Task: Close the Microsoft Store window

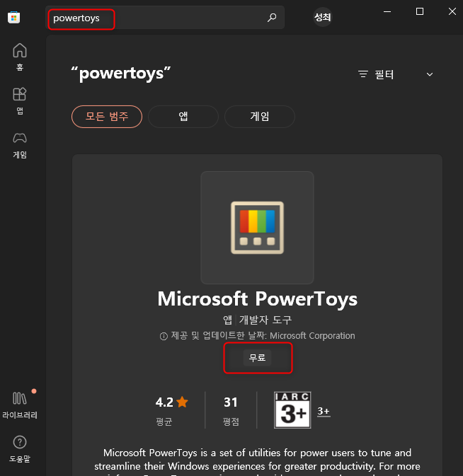Action: click(452, 11)
